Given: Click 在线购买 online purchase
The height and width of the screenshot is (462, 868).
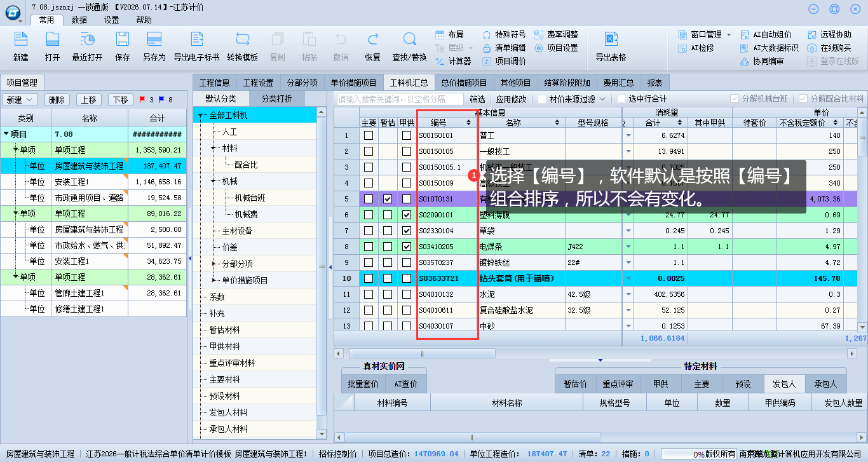Looking at the screenshot, I should (829, 48).
